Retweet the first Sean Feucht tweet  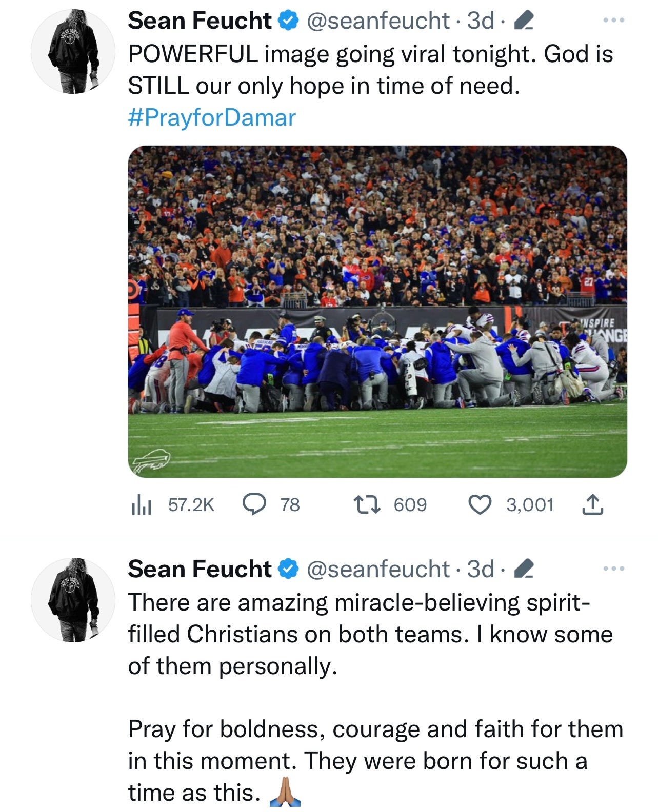390,504
